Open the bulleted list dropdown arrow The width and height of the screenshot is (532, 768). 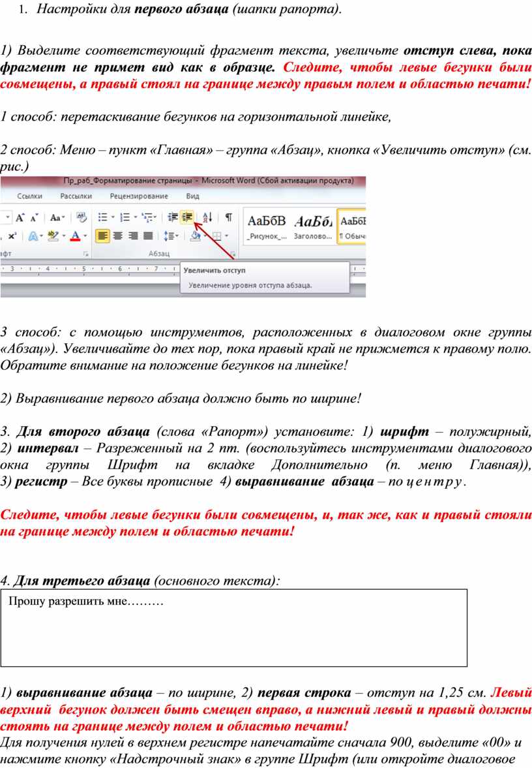(x=113, y=217)
